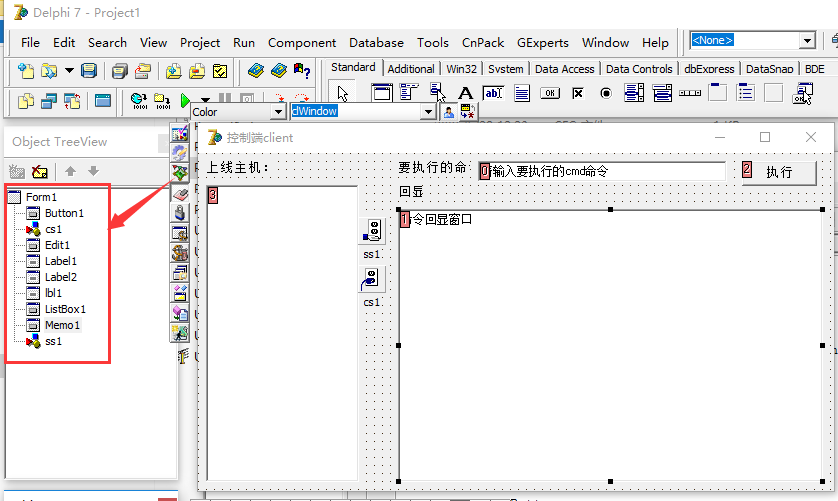Click the Open file folder icon
The height and width of the screenshot is (501, 838).
[49, 71]
